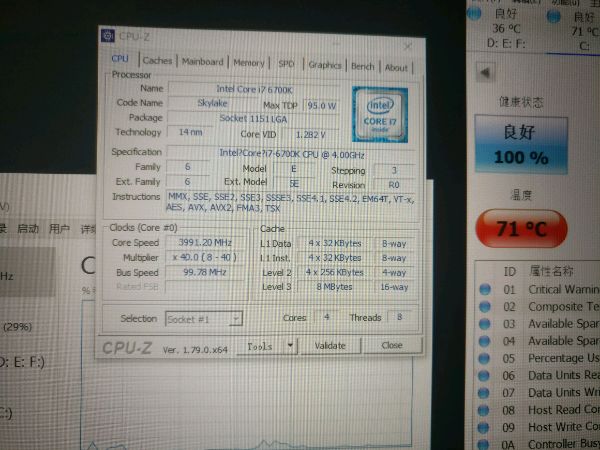Open the Mainboard tab in CPU-Z
600x450 pixels.
coord(202,62)
